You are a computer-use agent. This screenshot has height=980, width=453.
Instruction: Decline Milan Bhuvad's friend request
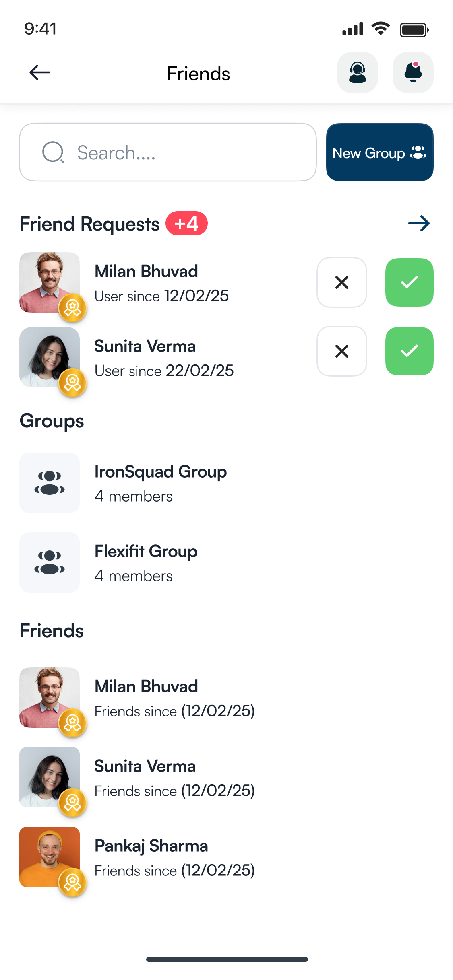[341, 282]
